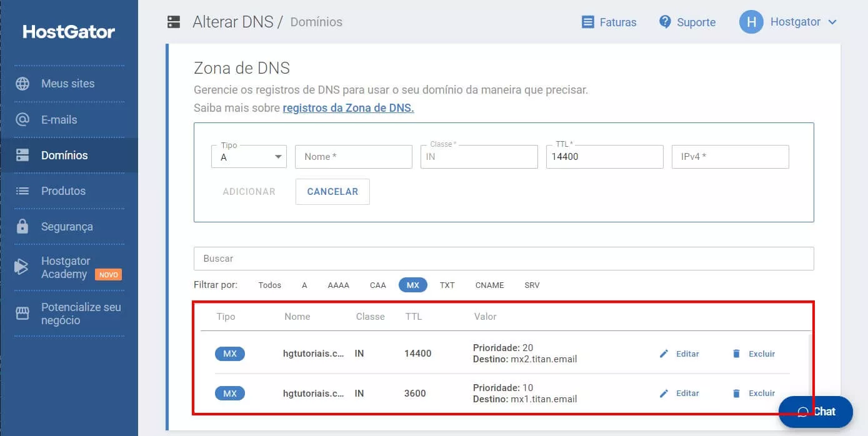Screen dimensions: 868x436
Task: Click pencil icon for mx2.titan.email record
Action: click(664, 354)
